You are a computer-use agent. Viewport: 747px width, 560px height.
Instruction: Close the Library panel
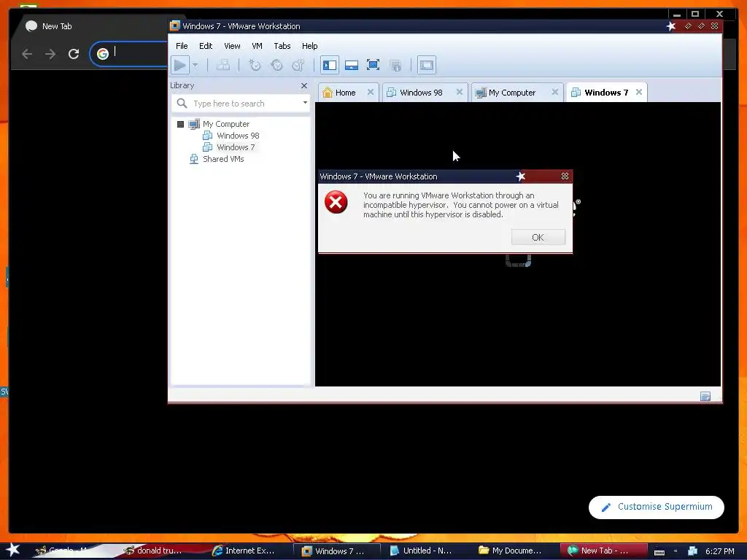coord(304,86)
